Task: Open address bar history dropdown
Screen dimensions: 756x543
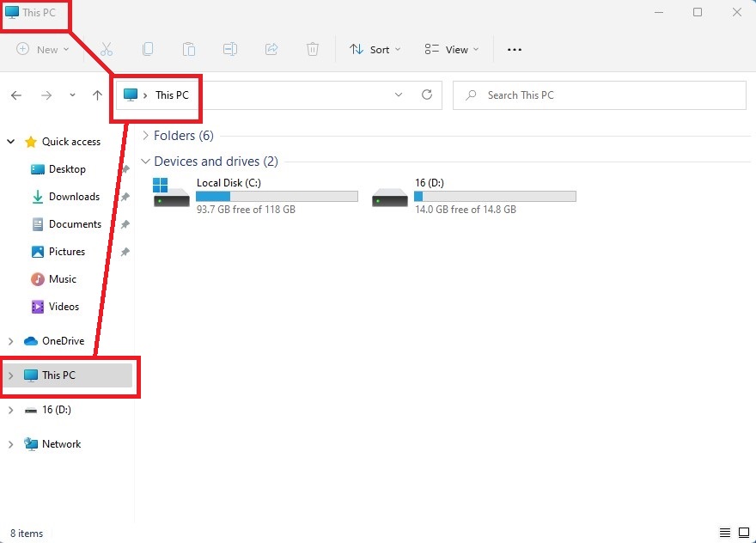Action: (399, 95)
